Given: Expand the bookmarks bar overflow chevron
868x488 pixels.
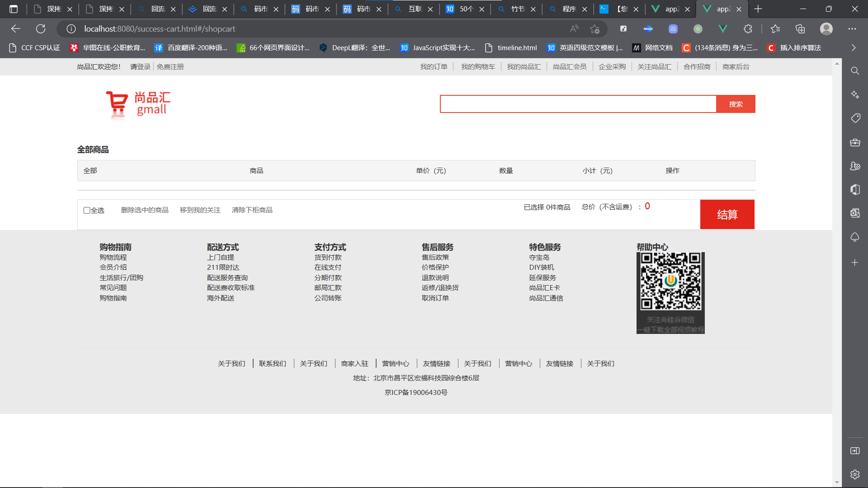Looking at the screenshot, I should (x=854, y=48).
